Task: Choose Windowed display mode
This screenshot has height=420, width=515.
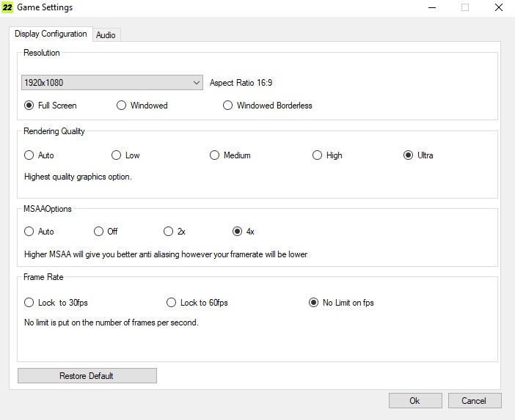Action: coord(122,106)
